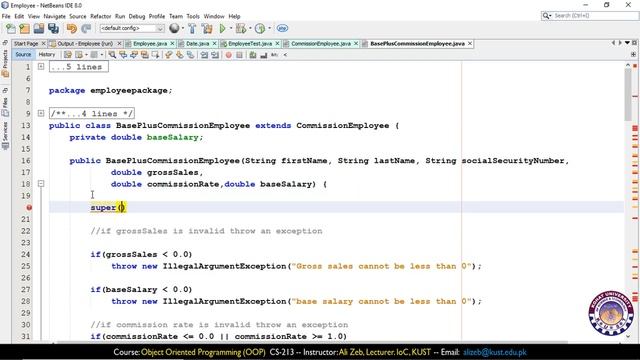Collapse the constructor fold at line 18
Image resolution: width=640 pixels, height=360 pixels.
[41, 184]
